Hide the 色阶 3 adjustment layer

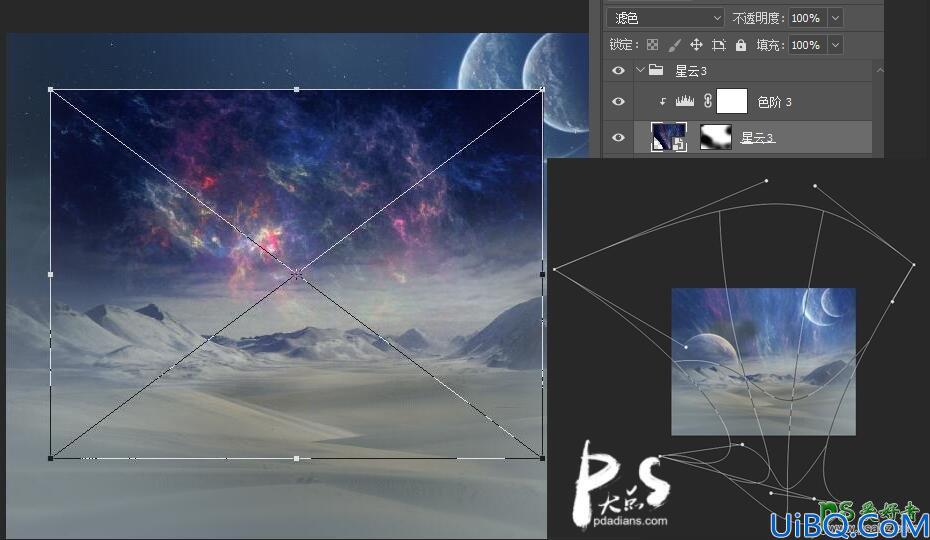[618, 101]
